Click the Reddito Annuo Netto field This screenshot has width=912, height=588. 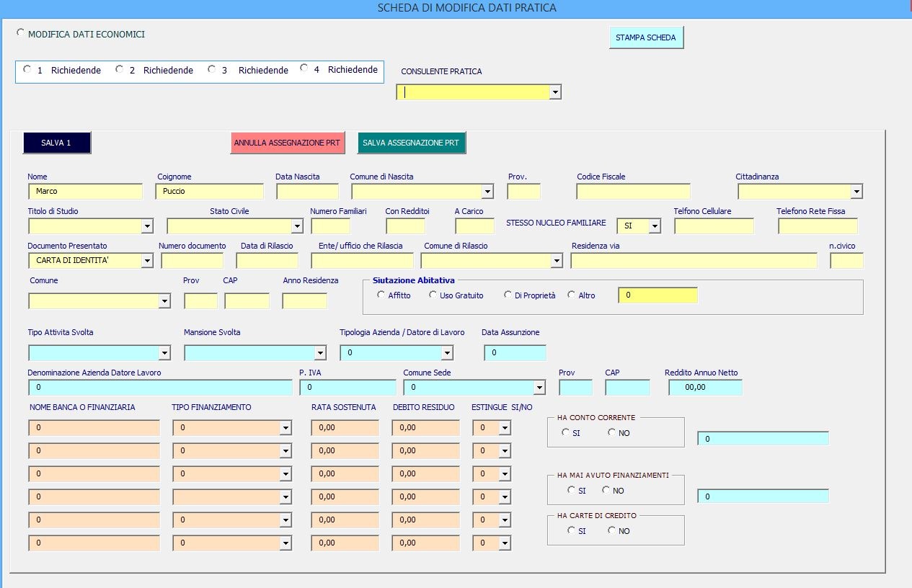(705, 388)
